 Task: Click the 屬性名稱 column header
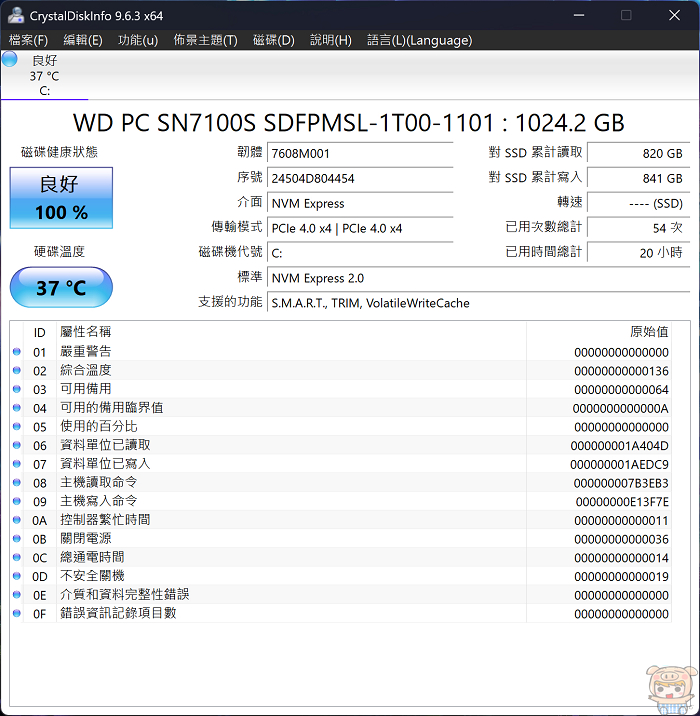point(86,331)
